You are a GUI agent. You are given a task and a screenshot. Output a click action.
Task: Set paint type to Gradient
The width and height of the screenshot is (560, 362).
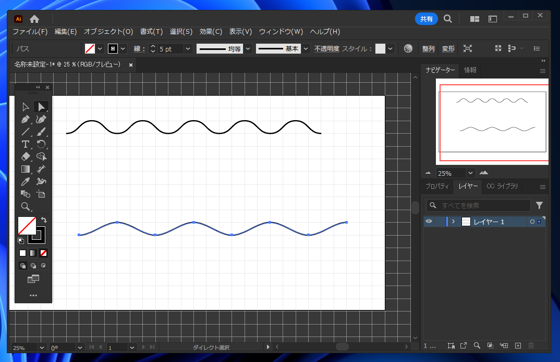[33, 253]
